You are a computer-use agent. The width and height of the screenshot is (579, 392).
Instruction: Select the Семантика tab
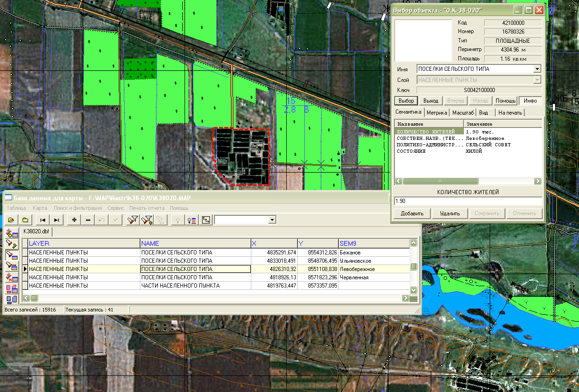408,112
